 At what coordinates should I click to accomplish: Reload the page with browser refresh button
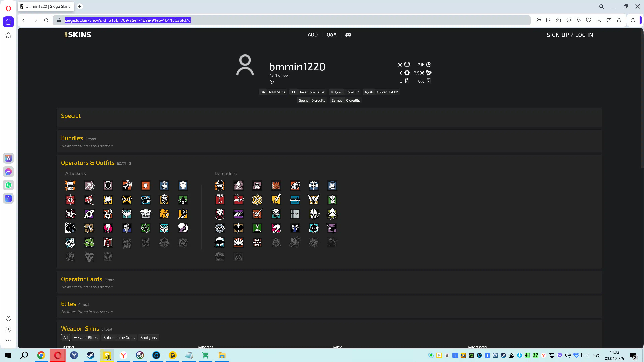[46, 20]
